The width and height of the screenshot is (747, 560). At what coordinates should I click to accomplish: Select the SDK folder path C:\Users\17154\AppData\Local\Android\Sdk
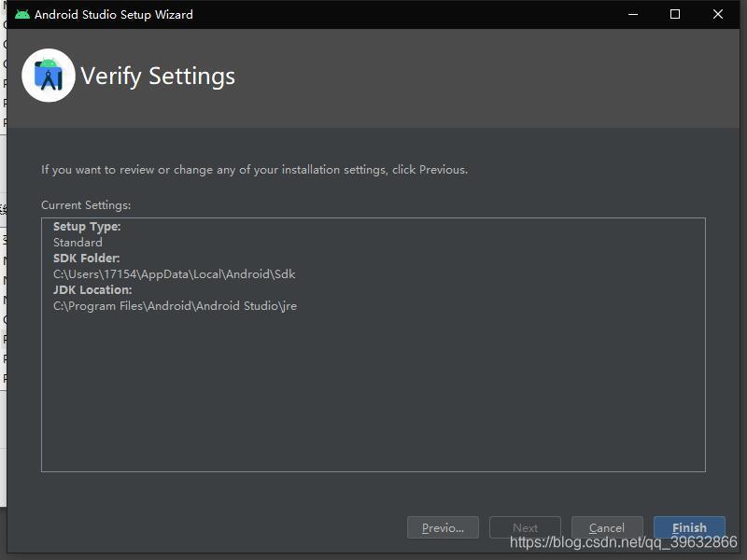[x=175, y=274]
